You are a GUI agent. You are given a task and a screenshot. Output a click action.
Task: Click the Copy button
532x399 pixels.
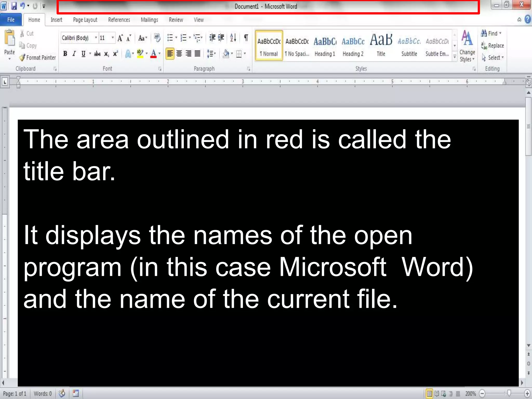click(x=28, y=45)
